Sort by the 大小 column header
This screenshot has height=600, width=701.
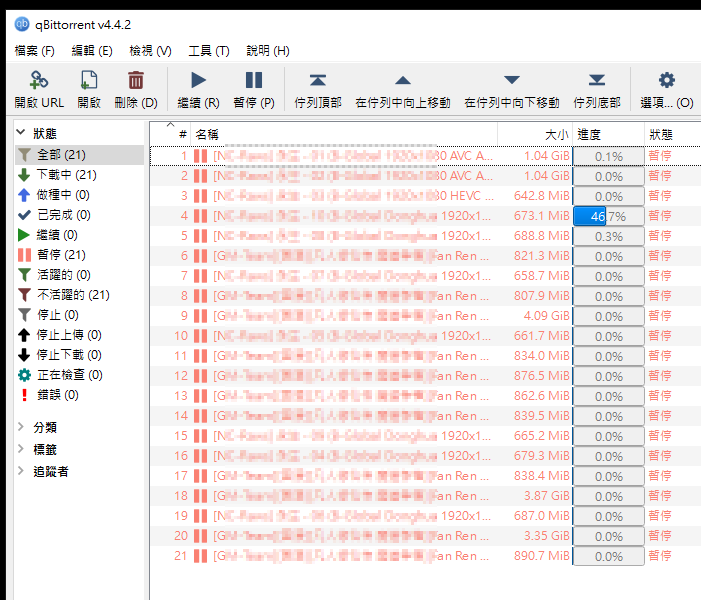pos(535,134)
